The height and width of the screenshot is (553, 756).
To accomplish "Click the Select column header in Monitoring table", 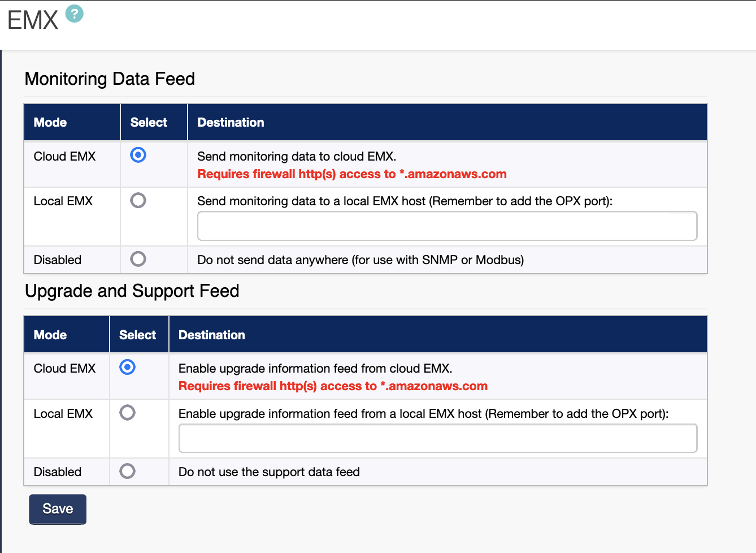I will point(149,122).
